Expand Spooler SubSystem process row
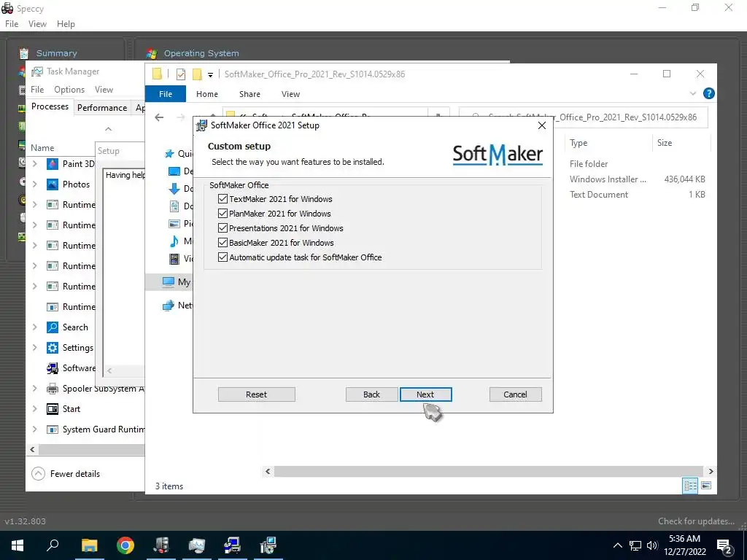Viewport: 747px width, 560px height. click(x=35, y=389)
